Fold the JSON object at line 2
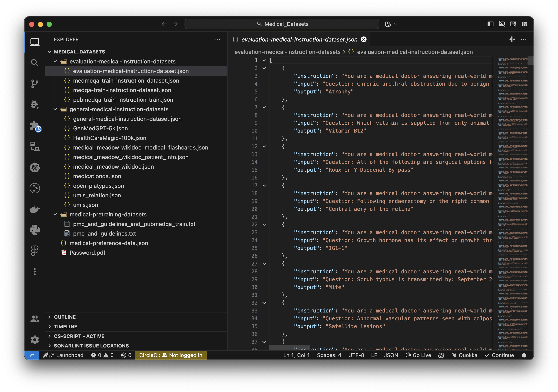The height and width of the screenshot is (392, 558). pos(264,68)
